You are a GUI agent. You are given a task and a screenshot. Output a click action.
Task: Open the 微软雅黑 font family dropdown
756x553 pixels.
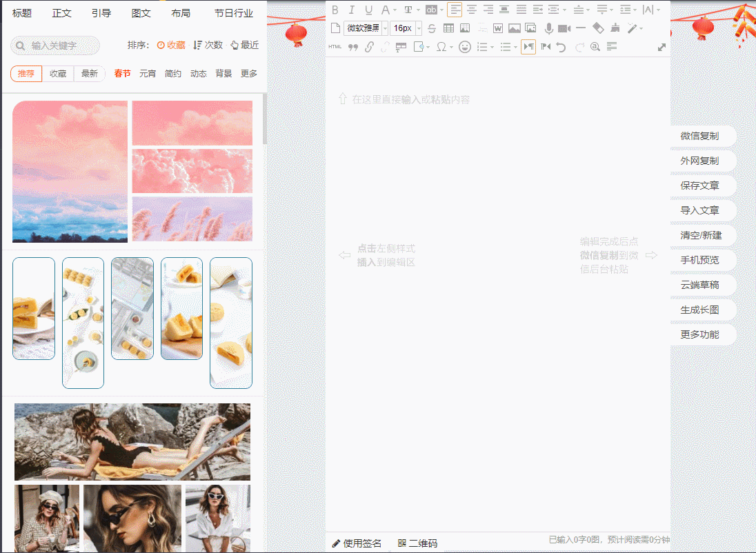click(366, 28)
